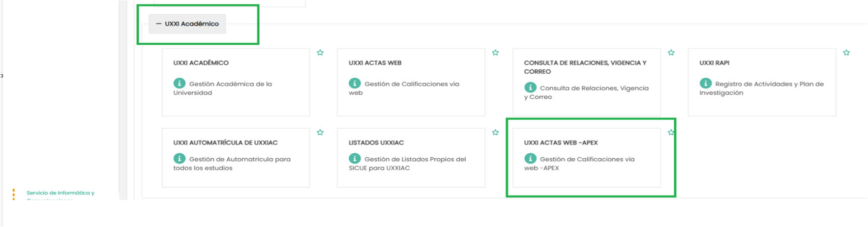868x227 pixels.
Task: Click text 'Gestión de Listados Propios del SICUE'
Action: (x=407, y=163)
